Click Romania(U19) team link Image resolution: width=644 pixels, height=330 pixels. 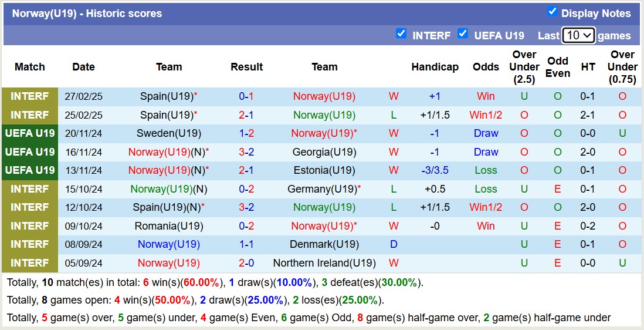169,226
